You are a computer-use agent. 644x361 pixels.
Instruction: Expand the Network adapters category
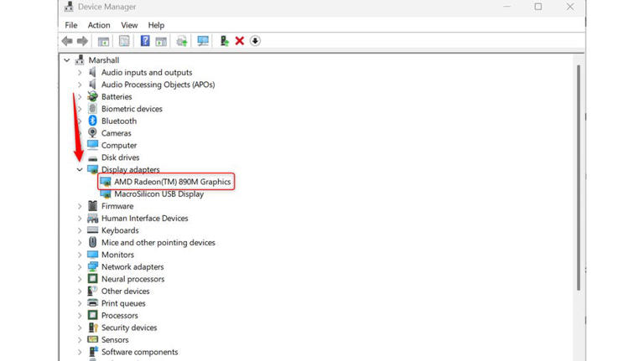click(80, 267)
